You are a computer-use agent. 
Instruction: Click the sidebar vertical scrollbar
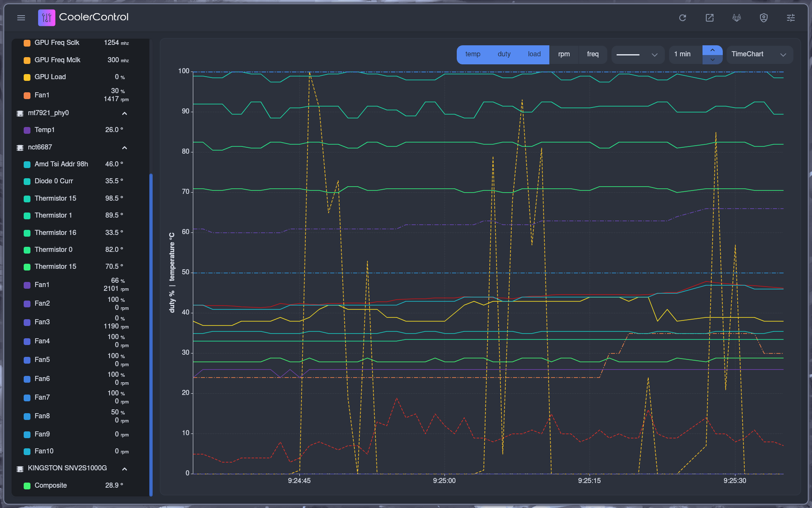click(x=151, y=334)
